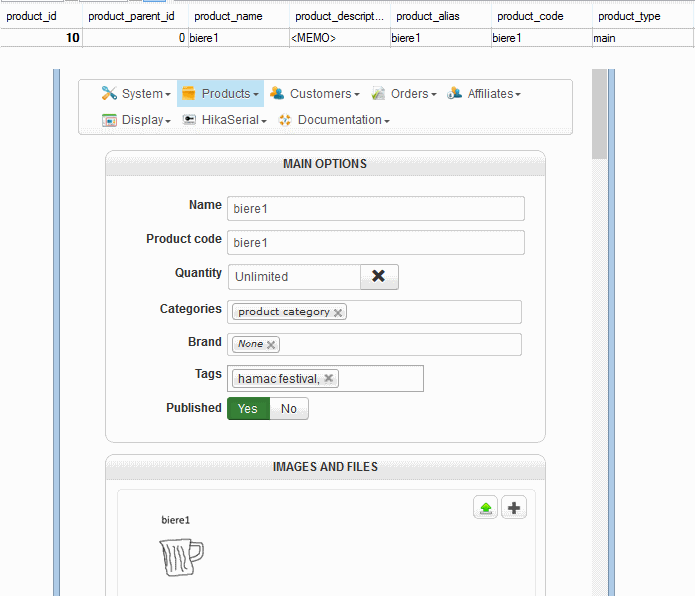
Task: Click the product_code column header
Action: pyautogui.click(x=542, y=16)
